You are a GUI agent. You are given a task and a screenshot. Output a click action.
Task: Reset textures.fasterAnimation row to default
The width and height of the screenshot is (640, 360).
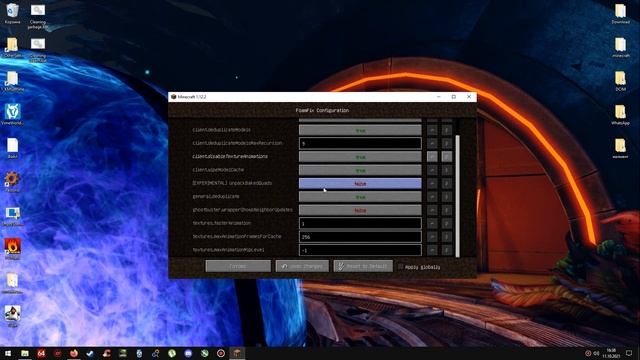click(447, 223)
